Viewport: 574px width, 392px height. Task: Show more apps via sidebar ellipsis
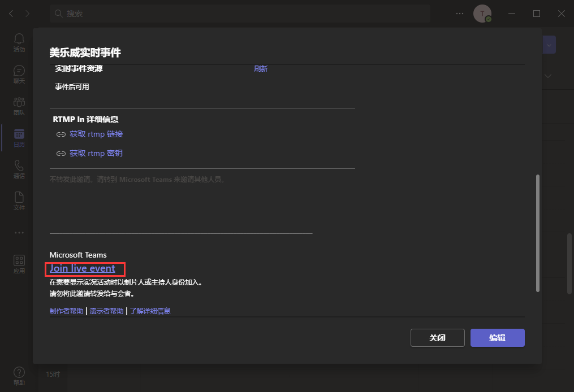click(19, 233)
